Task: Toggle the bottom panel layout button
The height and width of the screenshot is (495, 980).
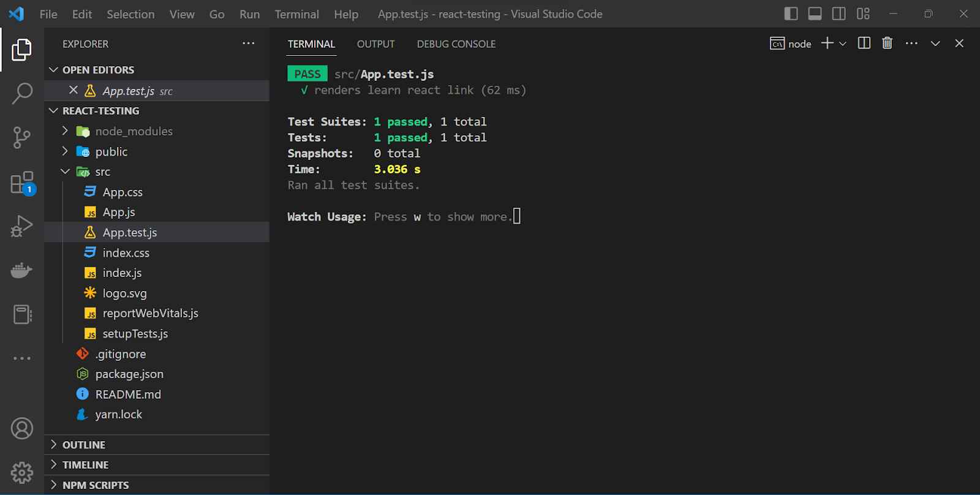Action: click(815, 13)
